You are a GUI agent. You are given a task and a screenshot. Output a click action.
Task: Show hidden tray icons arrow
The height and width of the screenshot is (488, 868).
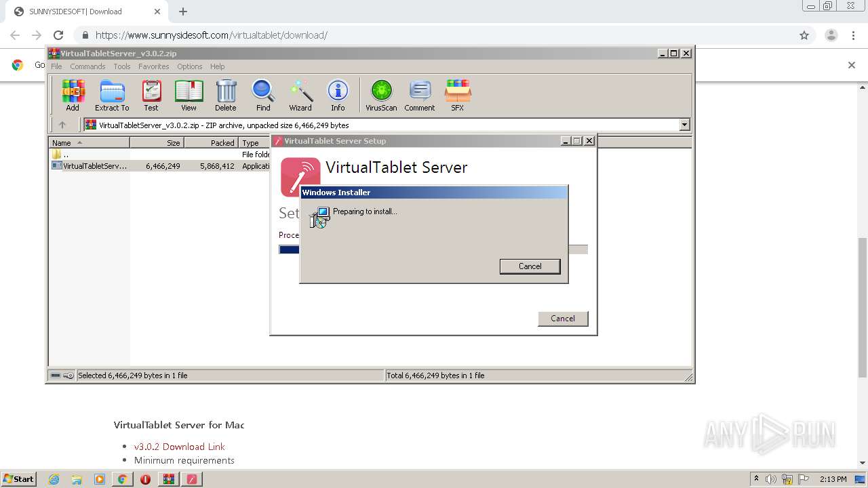tap(756, 479)
